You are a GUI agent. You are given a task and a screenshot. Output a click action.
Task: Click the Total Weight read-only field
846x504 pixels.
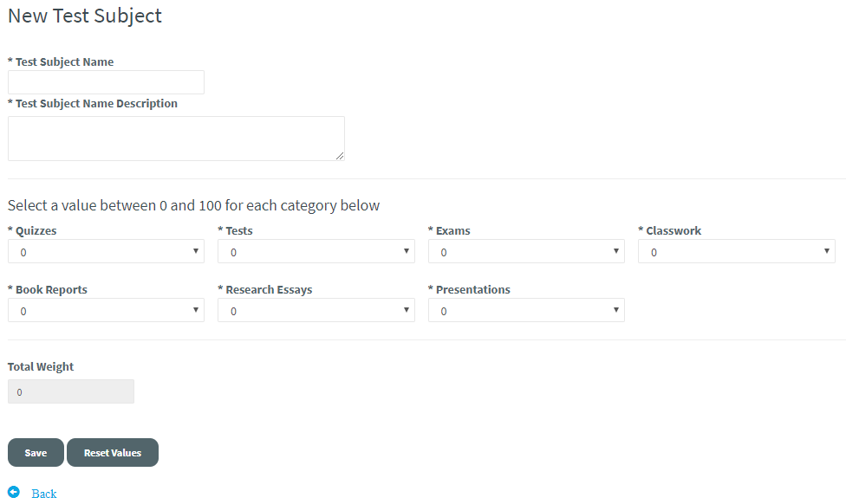(x=71, y=392)
